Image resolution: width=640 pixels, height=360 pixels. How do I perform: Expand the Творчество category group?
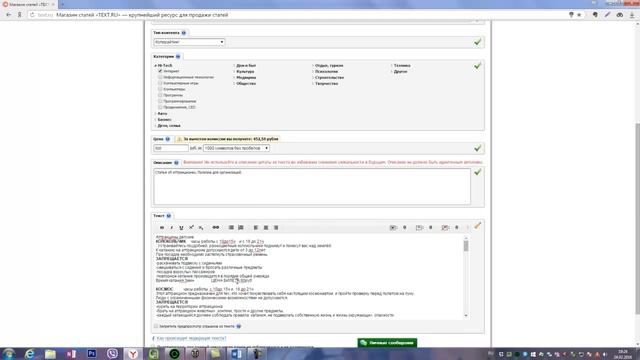click(x=325, y=83)
